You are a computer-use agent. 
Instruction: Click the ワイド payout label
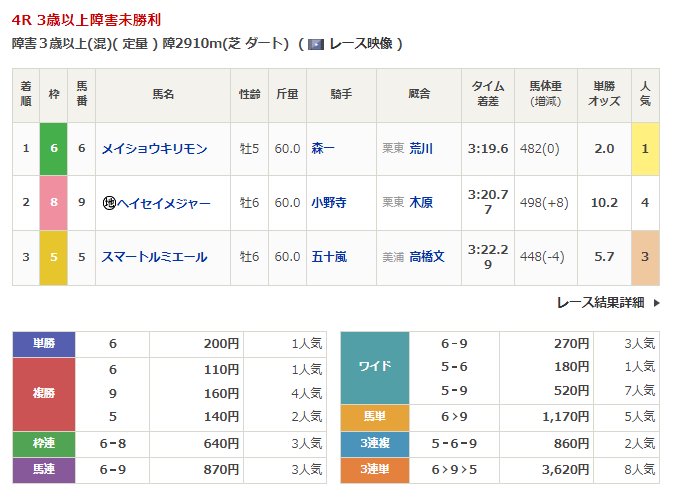tap(374, 367)
